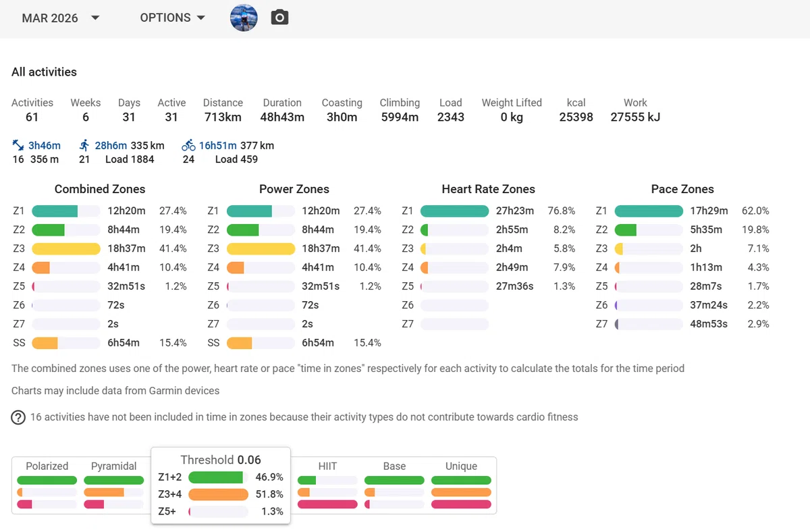This screenshot has height=532, width=810.
Task: Open the 16h51m cycling duration link
Action: [x=218, y=145]
